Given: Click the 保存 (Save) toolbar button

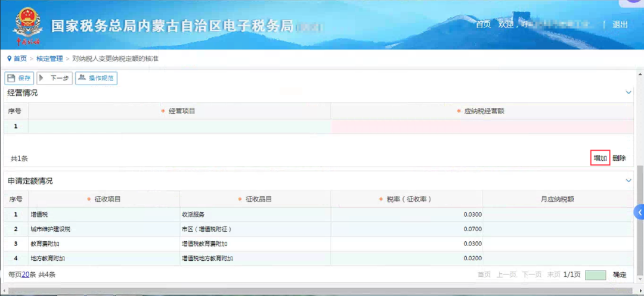Looking at the screenshot, I should tap(19, 78).
